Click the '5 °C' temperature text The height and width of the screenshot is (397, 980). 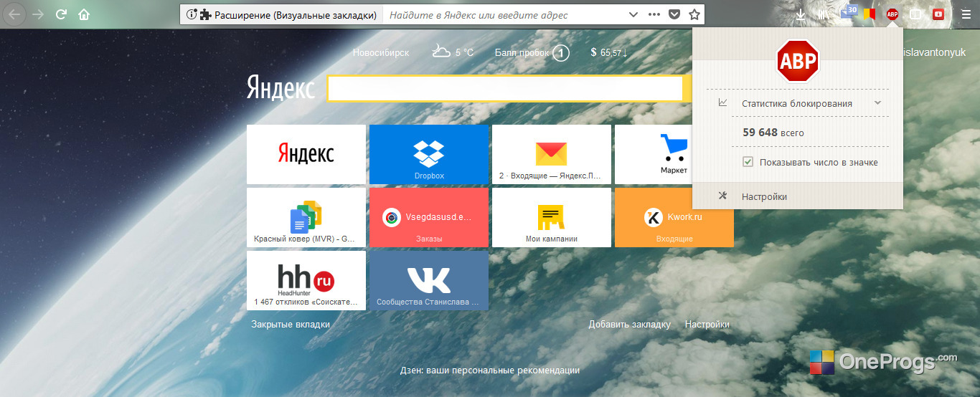(x=464, y=52)
